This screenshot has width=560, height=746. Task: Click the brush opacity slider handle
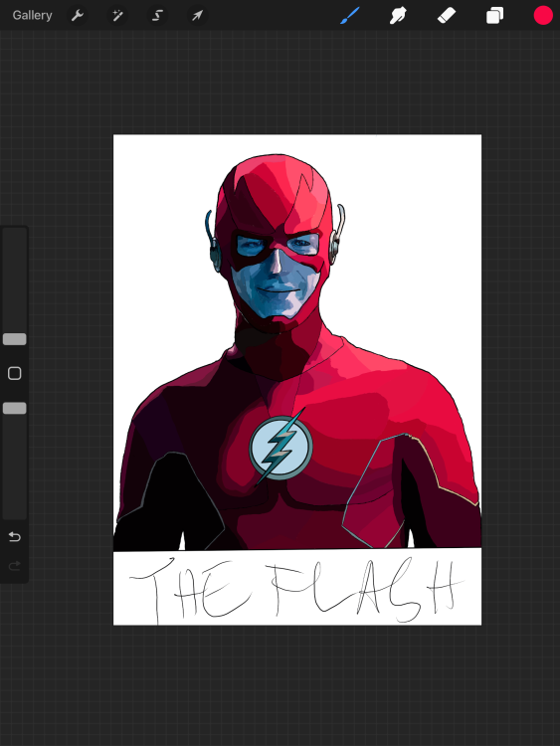(x=15, y=408)
